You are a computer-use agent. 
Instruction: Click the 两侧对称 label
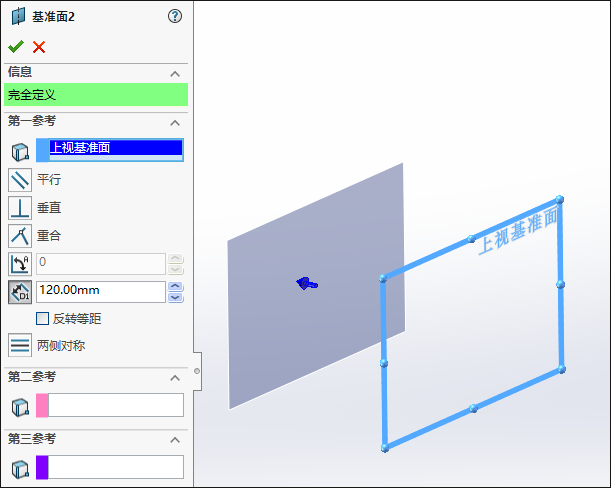click(61, 345)
